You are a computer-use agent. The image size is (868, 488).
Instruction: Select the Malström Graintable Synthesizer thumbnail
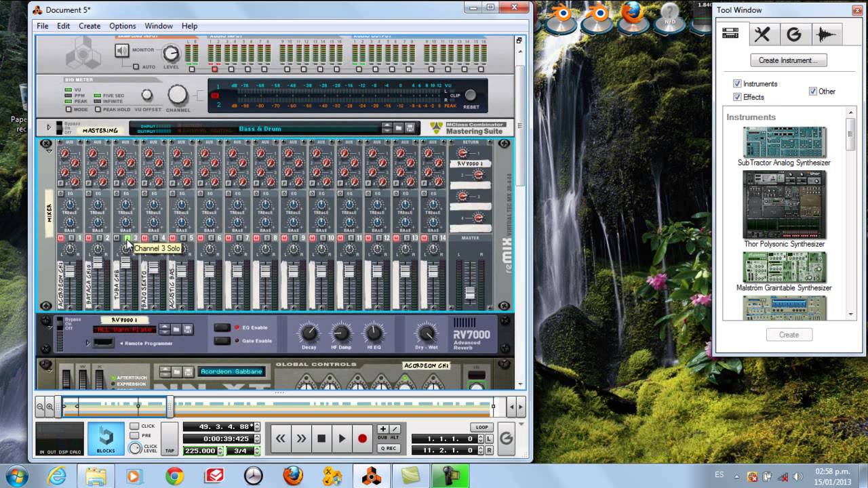[x=784, y=267]
